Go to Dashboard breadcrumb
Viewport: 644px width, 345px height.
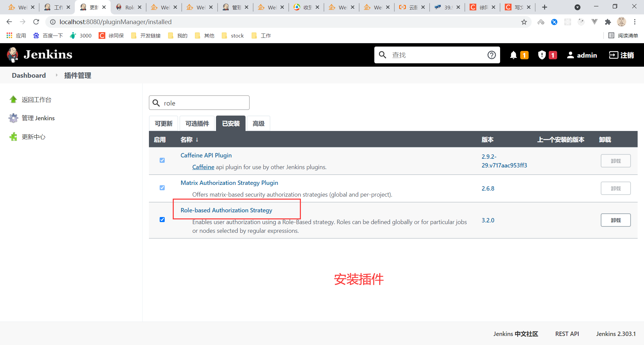coord(29,75)
